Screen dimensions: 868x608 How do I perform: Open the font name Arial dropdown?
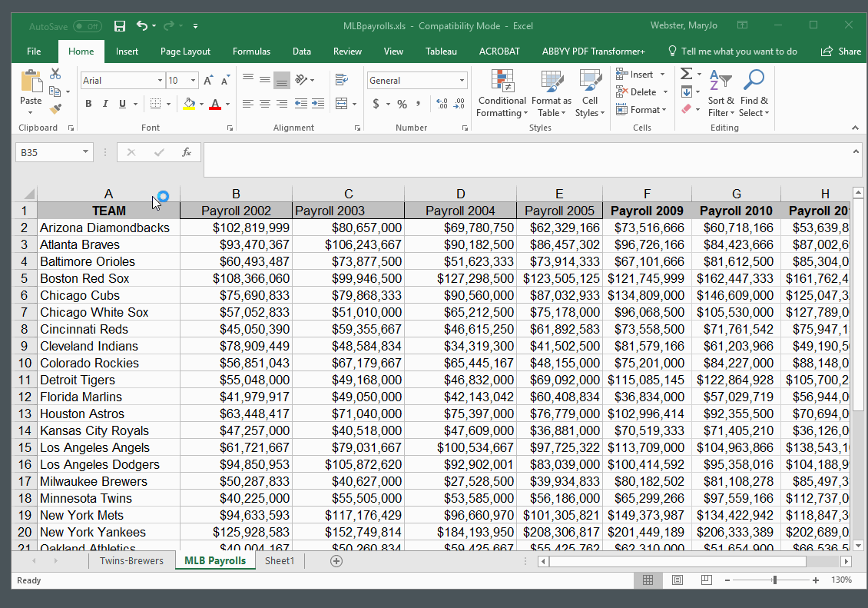click(x=160, y=80)
